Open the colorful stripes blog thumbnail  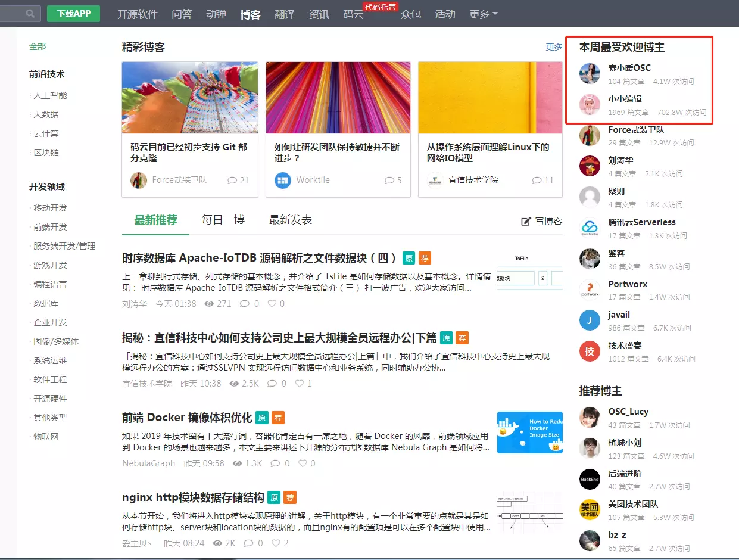click(x=338, y=98)
